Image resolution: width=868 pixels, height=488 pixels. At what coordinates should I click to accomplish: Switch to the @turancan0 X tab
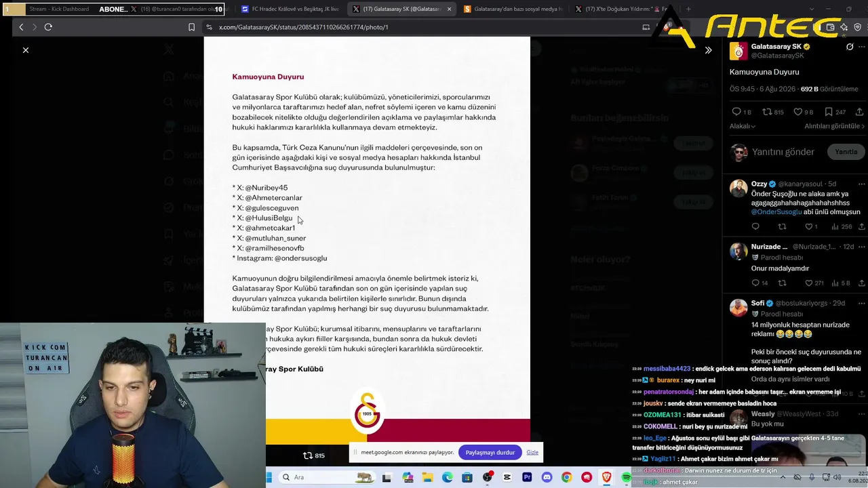tap(178, 9)
